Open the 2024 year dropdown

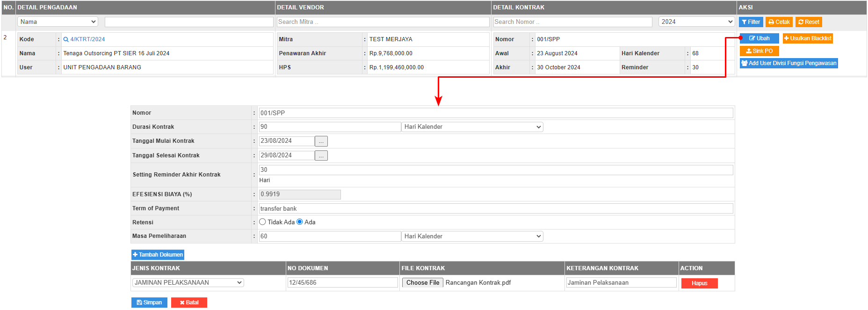click(x=696, y=22)
